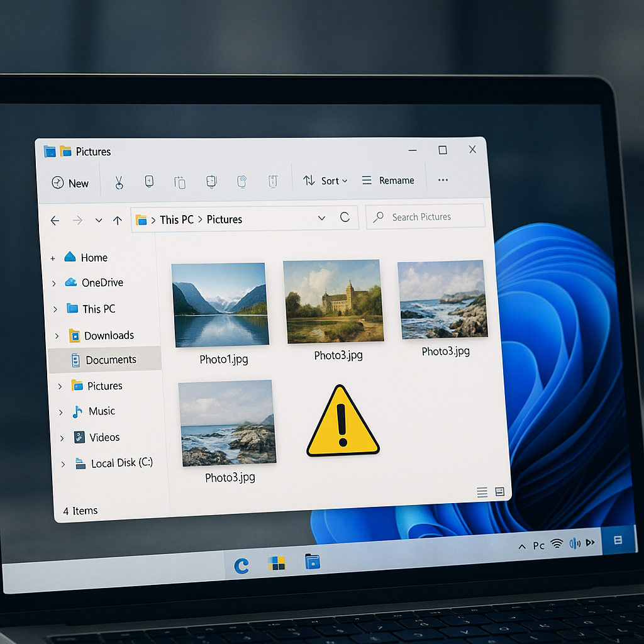Open the Start menu on taskbar
644x644 pixels.
coord(277,563)
